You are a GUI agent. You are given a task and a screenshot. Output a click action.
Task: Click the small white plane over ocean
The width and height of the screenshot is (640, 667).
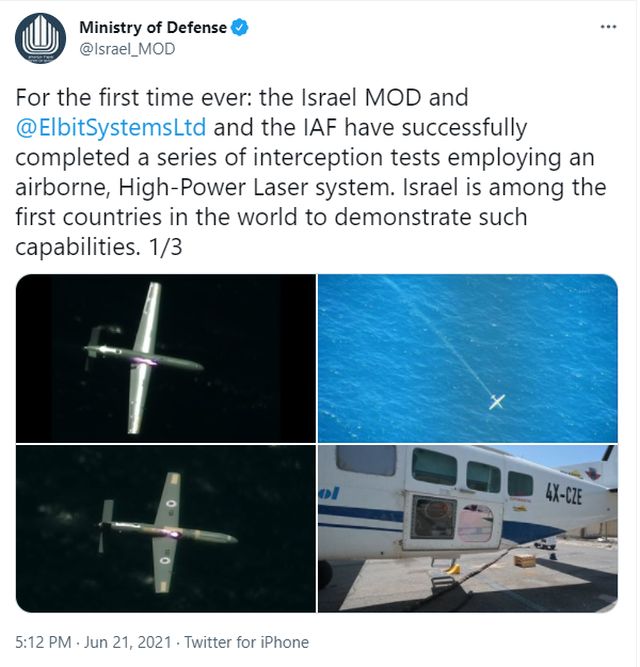tap(496, 402)
